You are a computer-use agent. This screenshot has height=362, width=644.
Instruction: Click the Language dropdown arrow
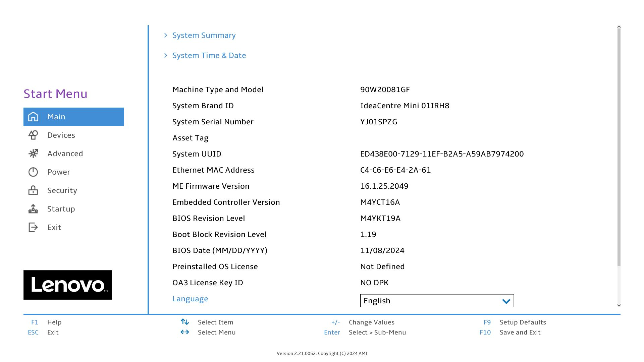(506, 301)
